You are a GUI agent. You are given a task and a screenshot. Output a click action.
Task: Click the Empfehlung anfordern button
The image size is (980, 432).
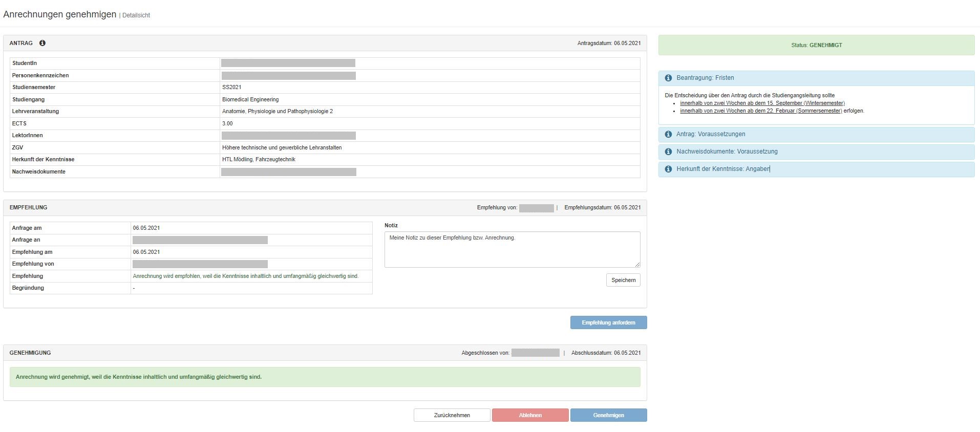pyautogui.click(x=608, y=322)
